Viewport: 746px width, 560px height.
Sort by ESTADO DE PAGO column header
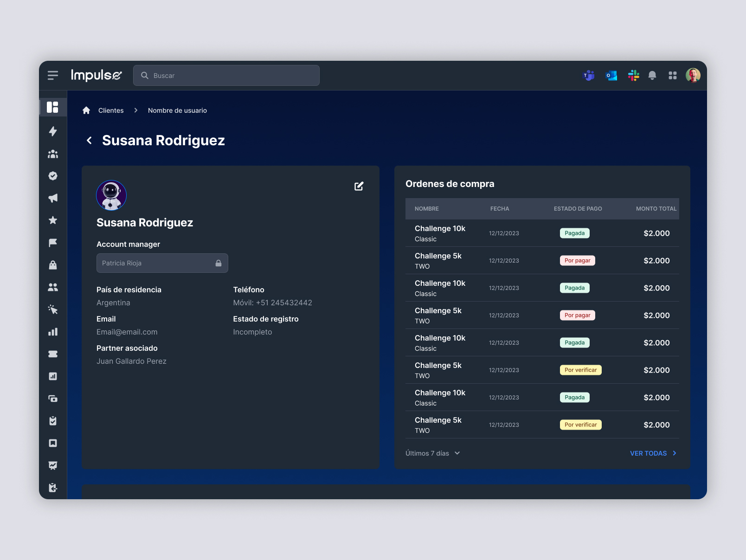click(x=578, y=209)
